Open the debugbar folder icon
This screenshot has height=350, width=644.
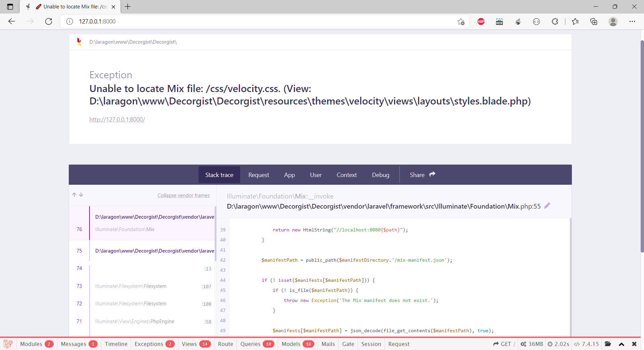tap(608, 344)
